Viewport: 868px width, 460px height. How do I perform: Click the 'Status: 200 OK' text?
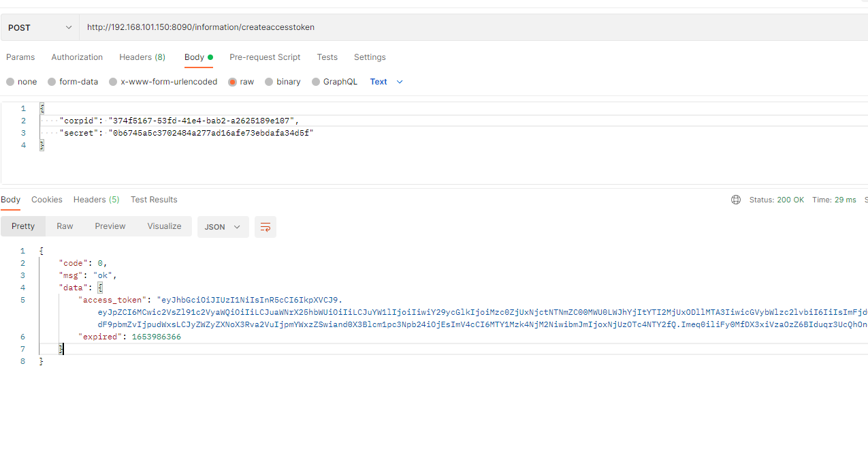point(777,200)
